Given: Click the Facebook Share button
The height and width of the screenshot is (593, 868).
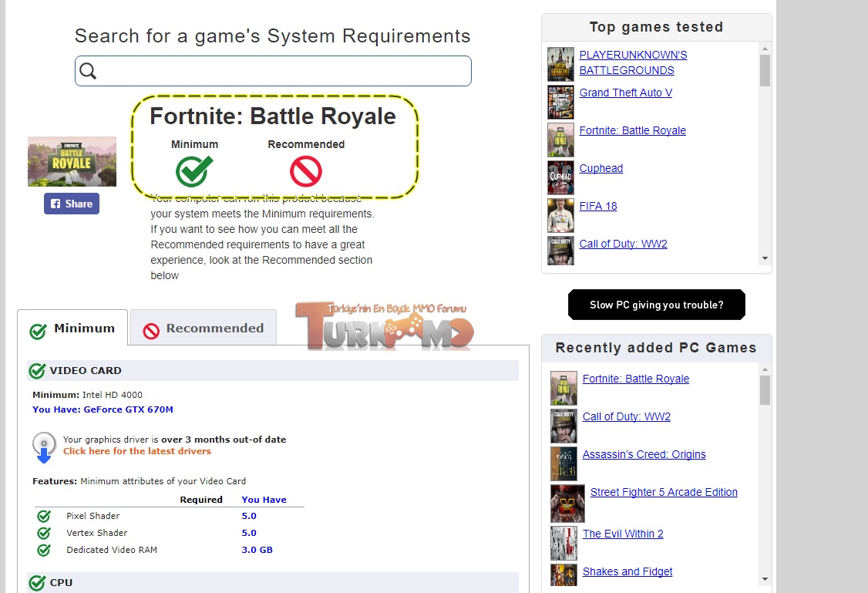Looking at the screenshot, I should tap(72, 204).
